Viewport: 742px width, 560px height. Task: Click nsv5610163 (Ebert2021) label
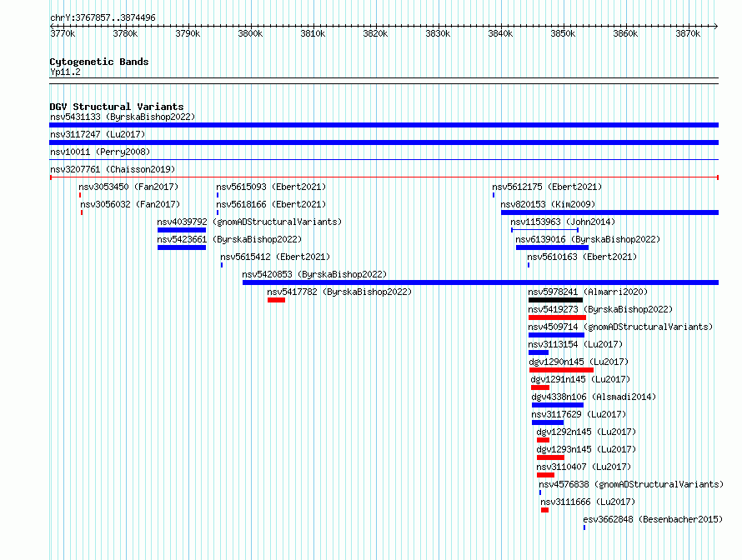tap(582, 257)
